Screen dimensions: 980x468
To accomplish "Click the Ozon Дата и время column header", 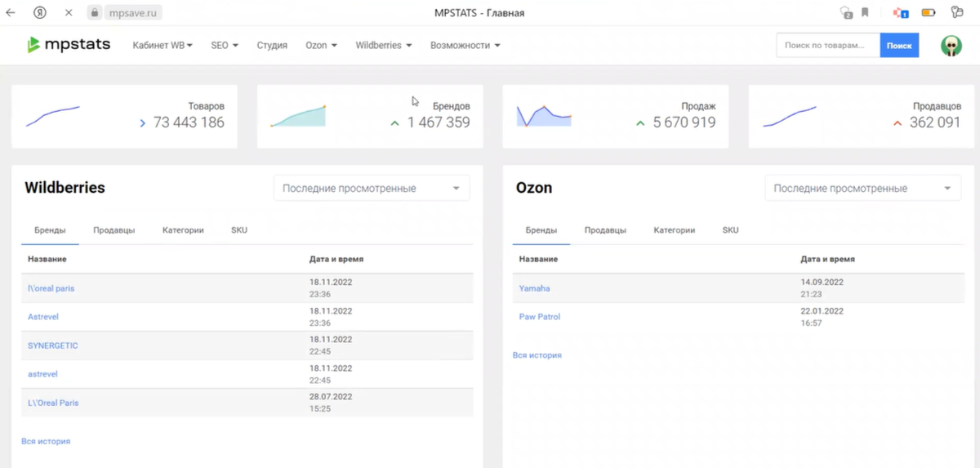I will coord(828,259).
